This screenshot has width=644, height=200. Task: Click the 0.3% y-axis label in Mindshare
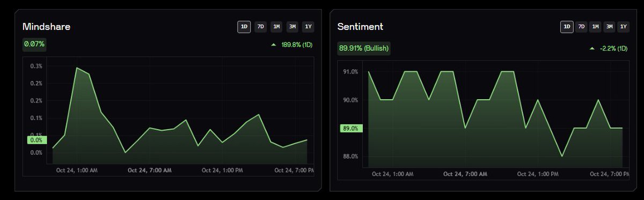pos(36,66)
